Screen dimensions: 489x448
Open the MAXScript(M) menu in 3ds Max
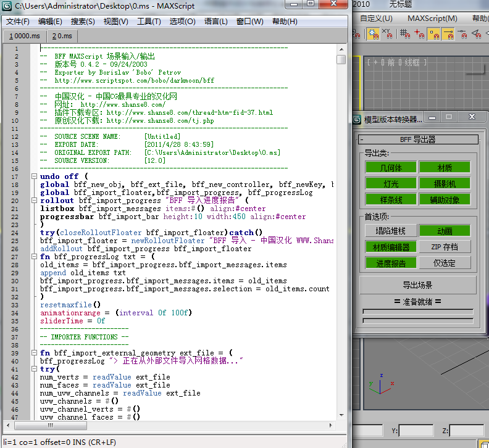pyautogui.click(x=432, y=18)
